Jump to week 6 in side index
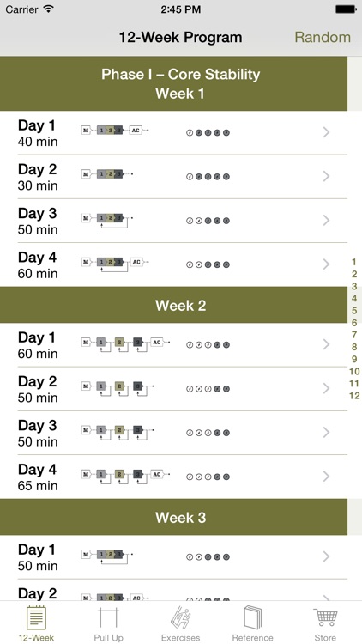Image resolution: width=362 pixels, height=644 pixels. (x=354, y=323)
